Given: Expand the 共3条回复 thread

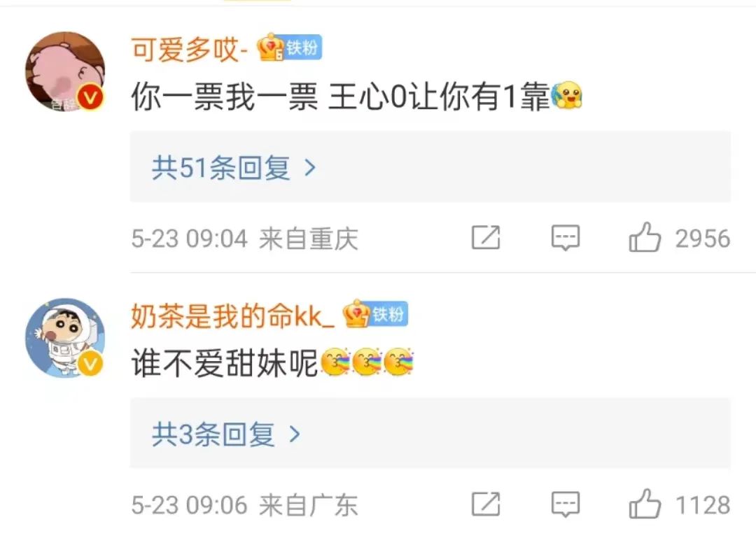Looking at the screenshot, I should tap(430, 433).
